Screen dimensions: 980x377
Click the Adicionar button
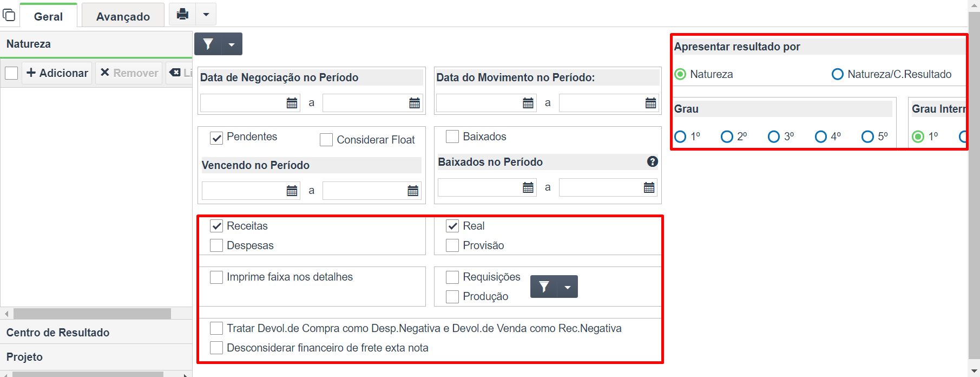(57, 73)
